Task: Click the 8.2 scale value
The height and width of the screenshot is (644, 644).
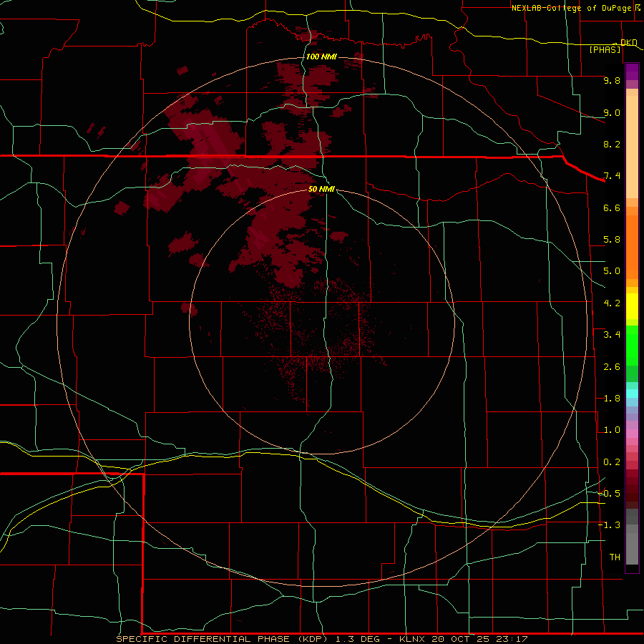Action: tap(612, 144)
